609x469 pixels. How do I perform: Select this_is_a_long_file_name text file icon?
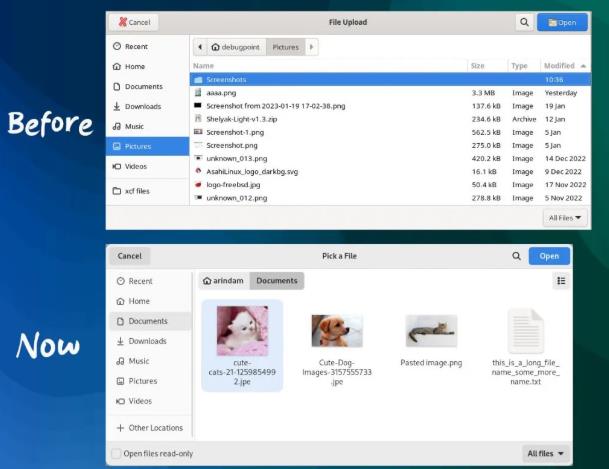525,331
